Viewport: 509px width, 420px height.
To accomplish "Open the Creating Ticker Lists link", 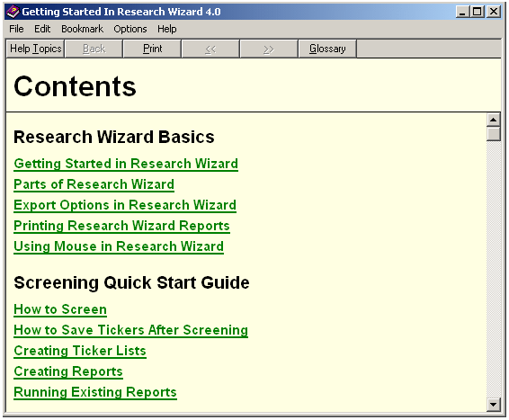I will pyautogui.click(x=80, y=351).
